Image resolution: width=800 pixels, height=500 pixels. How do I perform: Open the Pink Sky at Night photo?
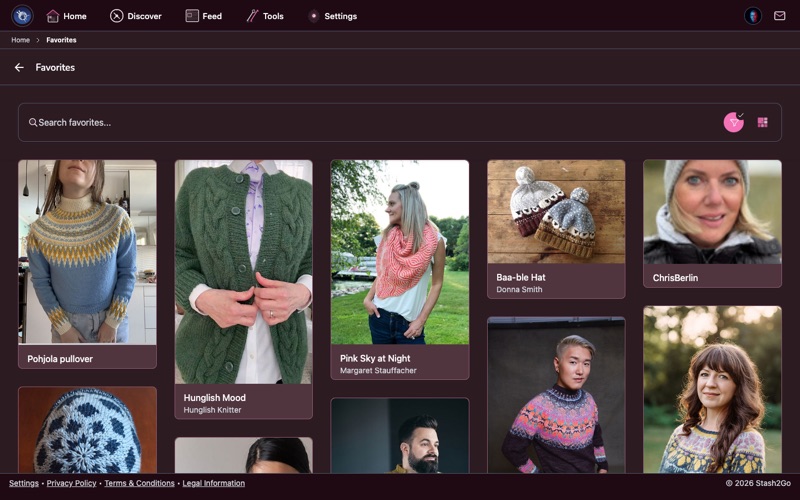point(400,252)
